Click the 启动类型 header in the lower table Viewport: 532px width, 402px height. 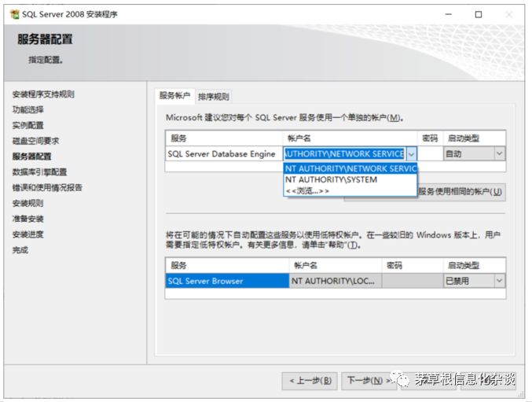click(474, 265)
